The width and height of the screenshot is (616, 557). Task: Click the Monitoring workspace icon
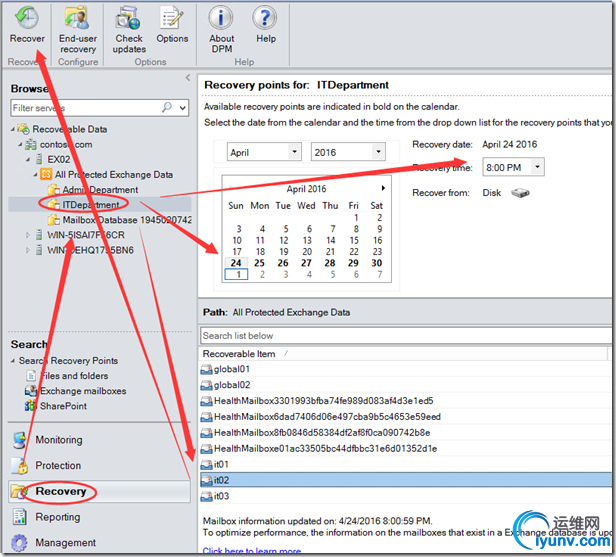(19, 440)
